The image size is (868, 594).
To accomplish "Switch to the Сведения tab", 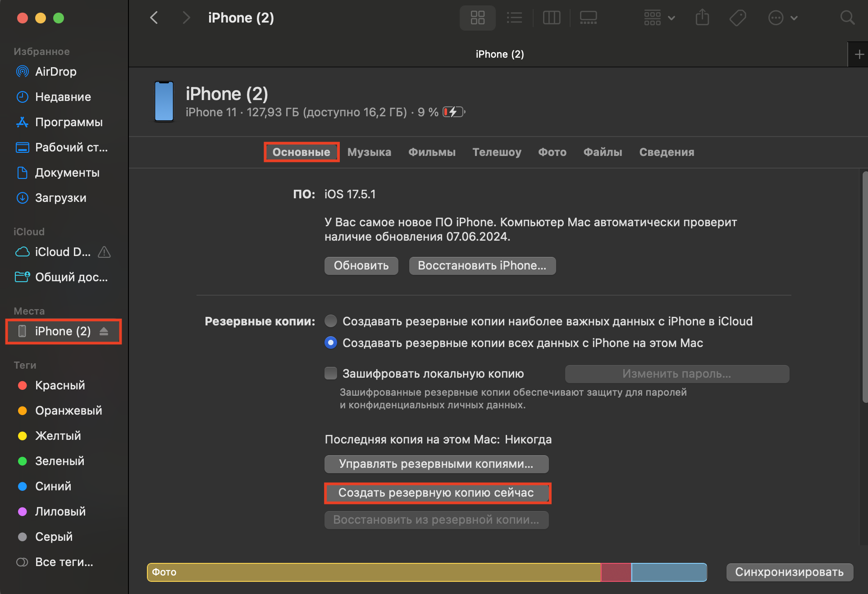I will click(667, 152).
